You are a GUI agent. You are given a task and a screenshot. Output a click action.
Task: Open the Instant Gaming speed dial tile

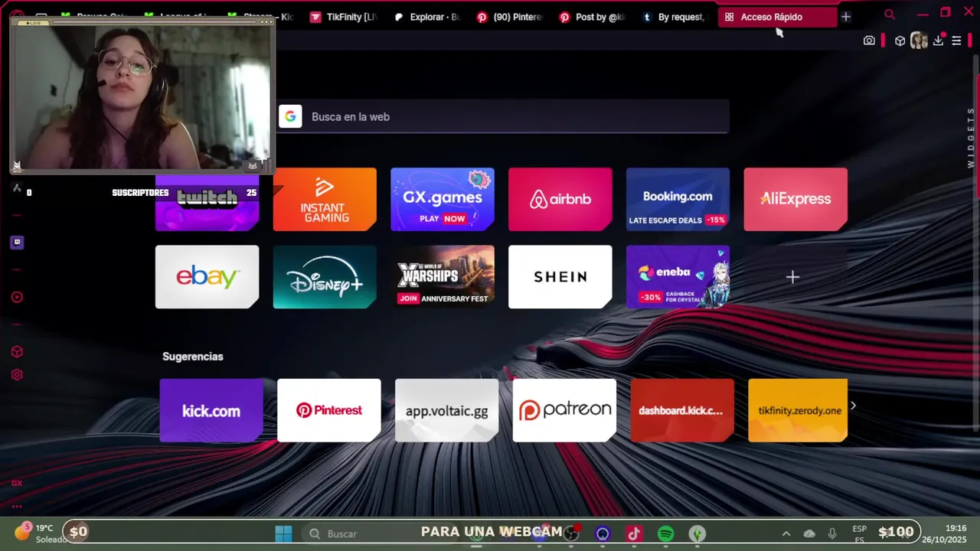(325, 199)
